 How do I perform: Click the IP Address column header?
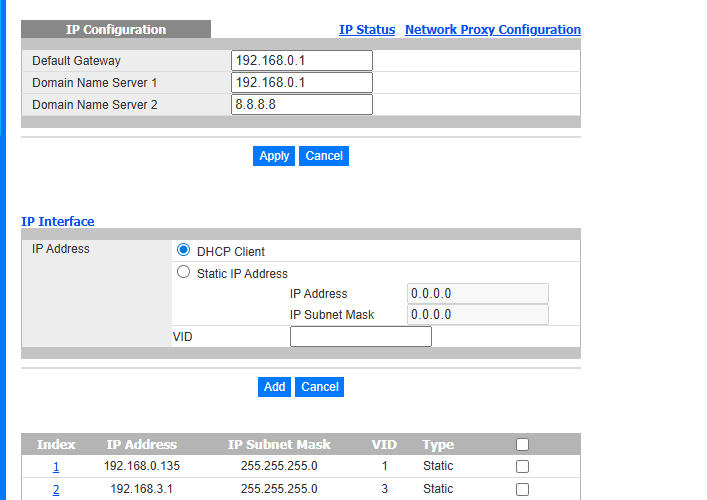click(x=142, y=445)
